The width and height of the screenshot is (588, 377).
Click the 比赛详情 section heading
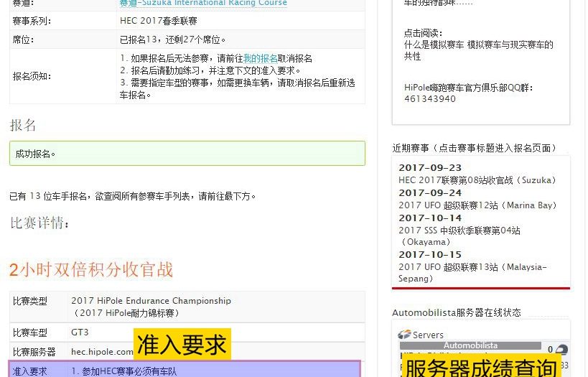coord(39,223)
